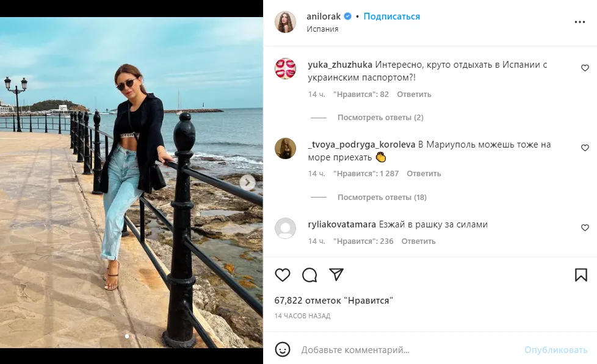Open yuka_zhuzhuka's profile picture
Viewport: 597px width, 364px height.
pyautogui.click(x=285, y=68)
